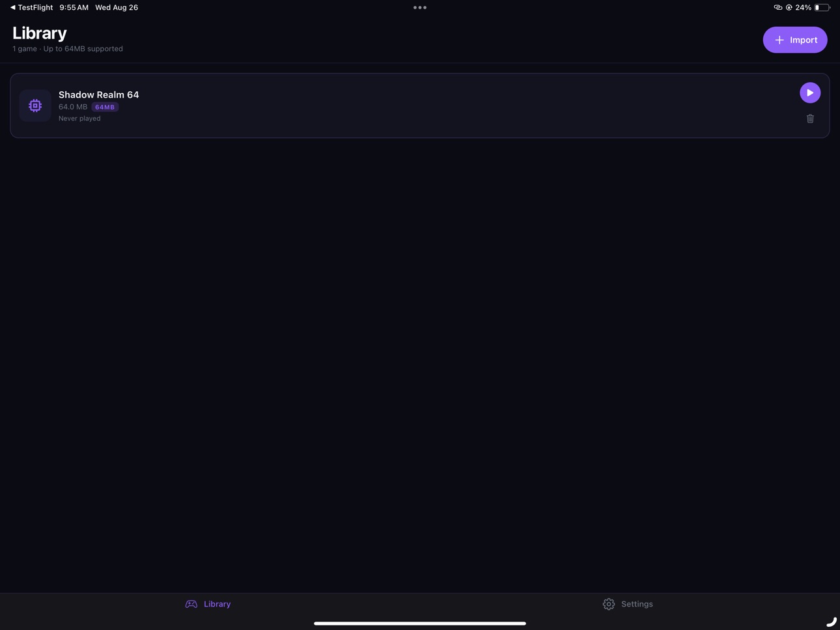840x630 pixels.
Task: Open the three-dot multitasking menu
Action: (420, 8)
